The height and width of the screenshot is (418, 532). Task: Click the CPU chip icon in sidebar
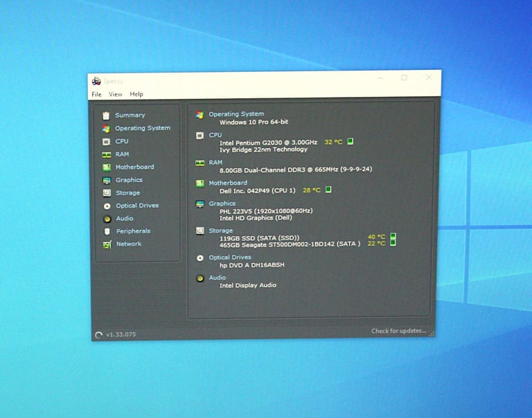106,141
